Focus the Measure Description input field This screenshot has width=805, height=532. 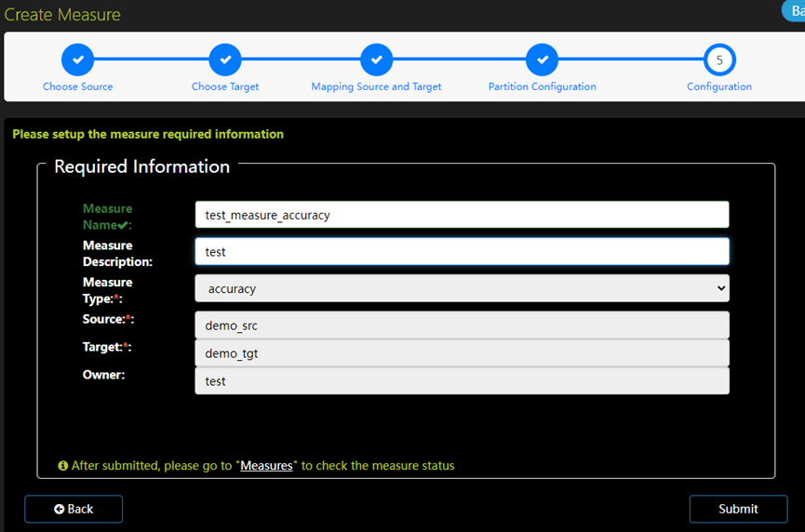point(462,251)
